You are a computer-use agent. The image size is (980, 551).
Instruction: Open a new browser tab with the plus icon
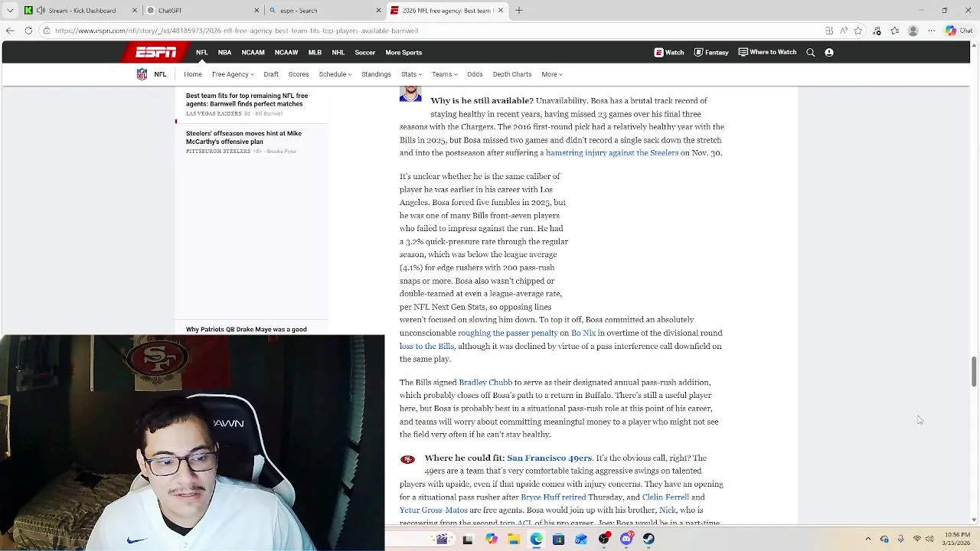pos(519,11)
